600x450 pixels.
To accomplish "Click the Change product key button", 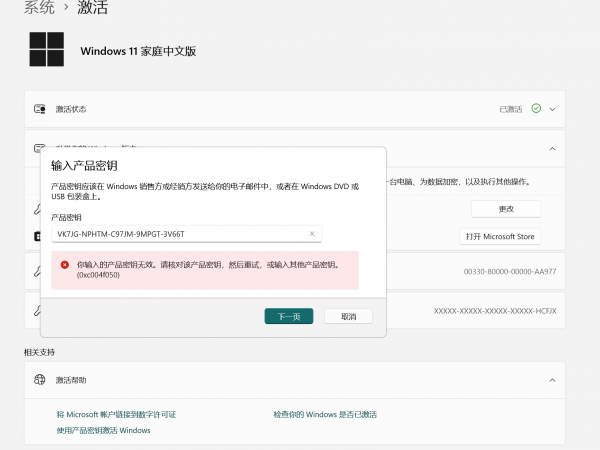I will coord(506,209).
